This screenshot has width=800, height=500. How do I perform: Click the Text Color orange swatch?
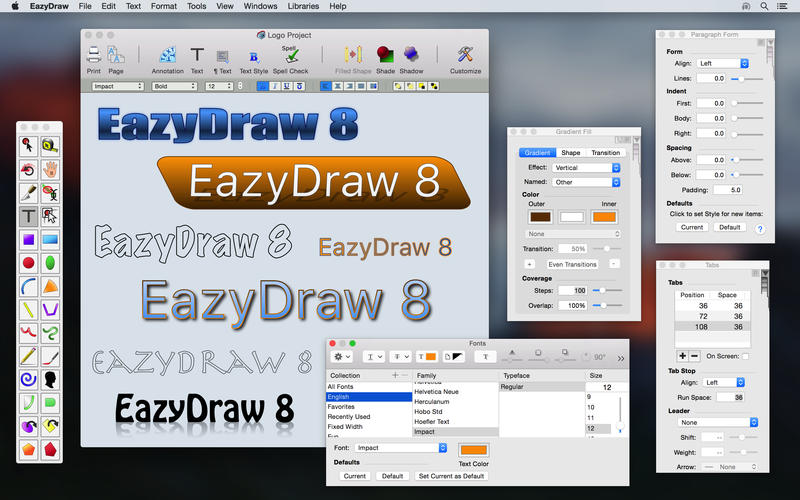[474, 450]
